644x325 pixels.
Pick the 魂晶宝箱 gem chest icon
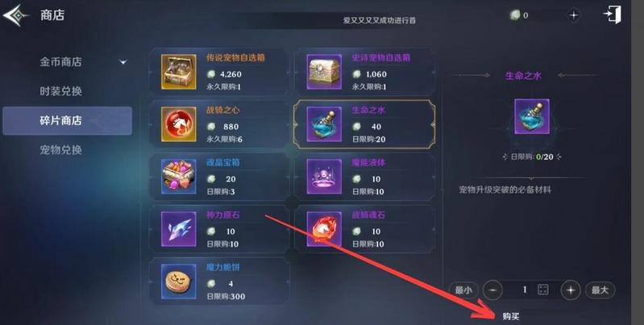[x=179, y=177]
